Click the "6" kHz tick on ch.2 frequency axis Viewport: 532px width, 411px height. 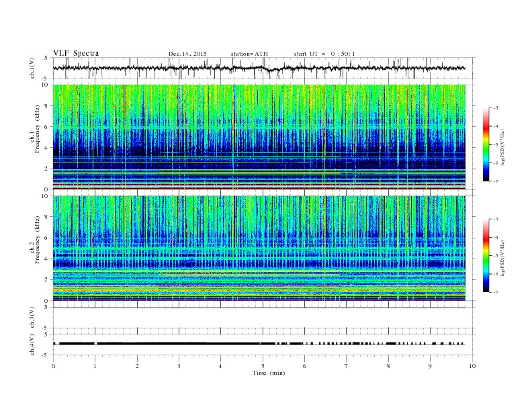pos(47,238)
